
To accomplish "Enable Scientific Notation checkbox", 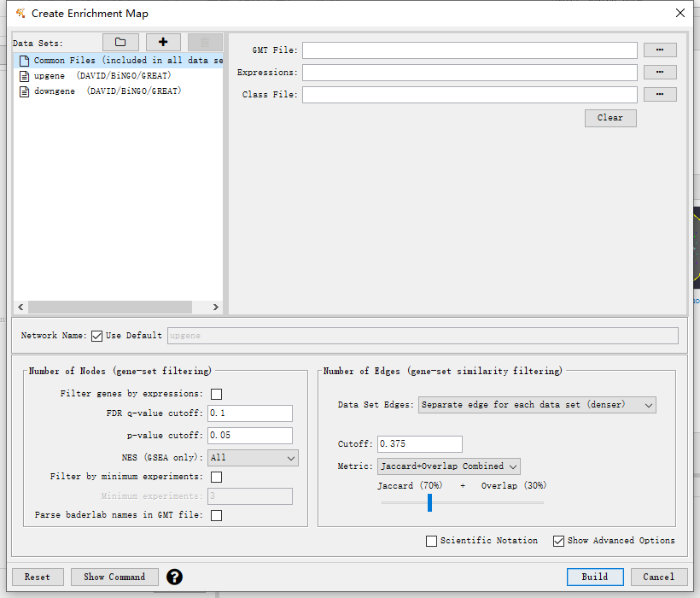I will pyautogui.click(x=432, y=541).
